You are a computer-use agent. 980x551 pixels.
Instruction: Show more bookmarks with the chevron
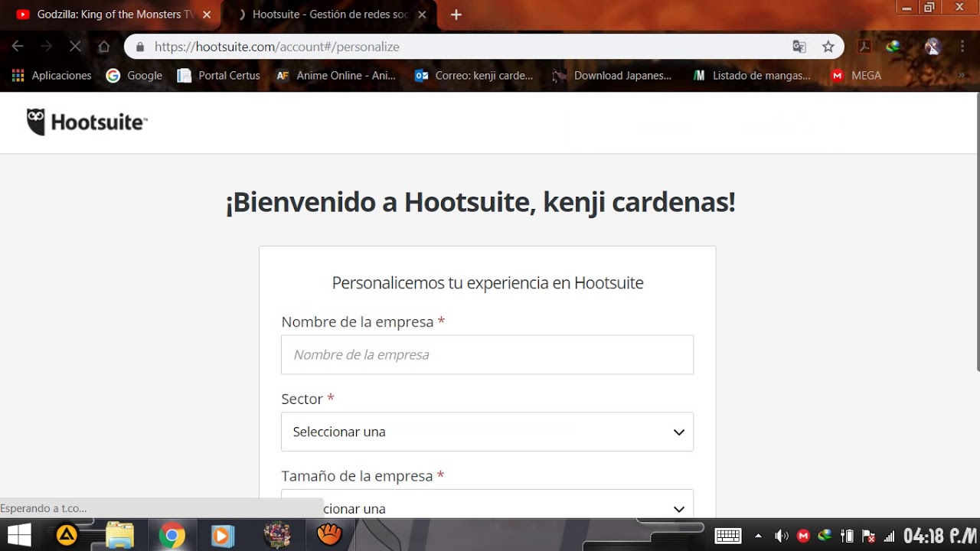962,76
